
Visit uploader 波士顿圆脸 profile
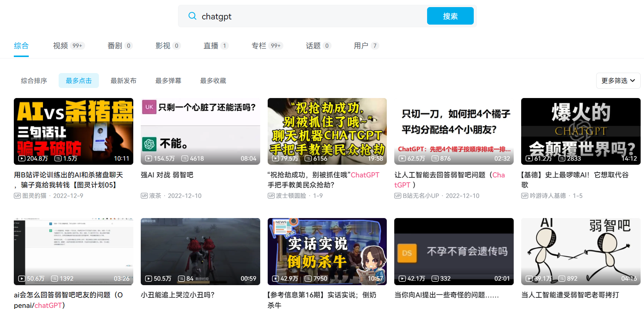click(291, 196)
